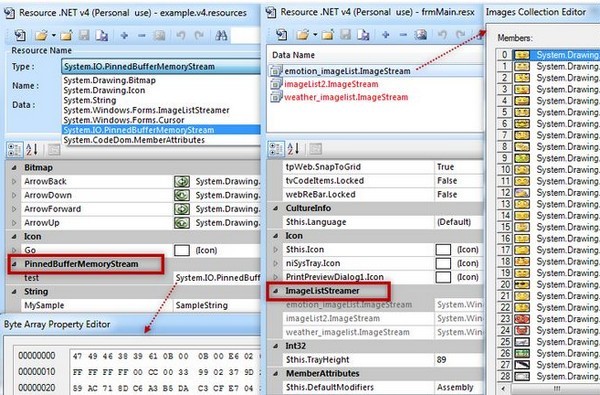600x395 pixels.
Task: Open dropdown arrow beside Open in frmMain.resx
Action: [x=315, y=35]
